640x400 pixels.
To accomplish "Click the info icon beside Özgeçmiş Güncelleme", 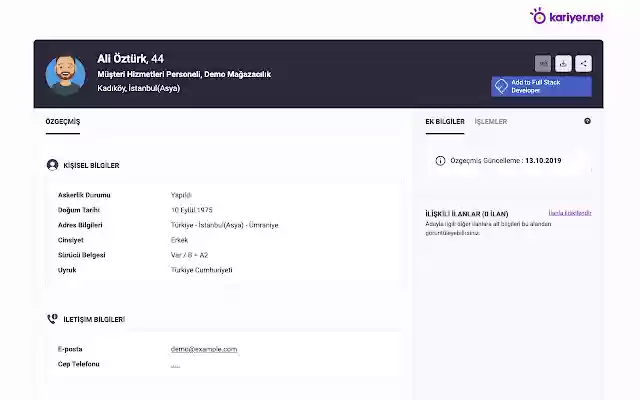I will click(440, 160).
